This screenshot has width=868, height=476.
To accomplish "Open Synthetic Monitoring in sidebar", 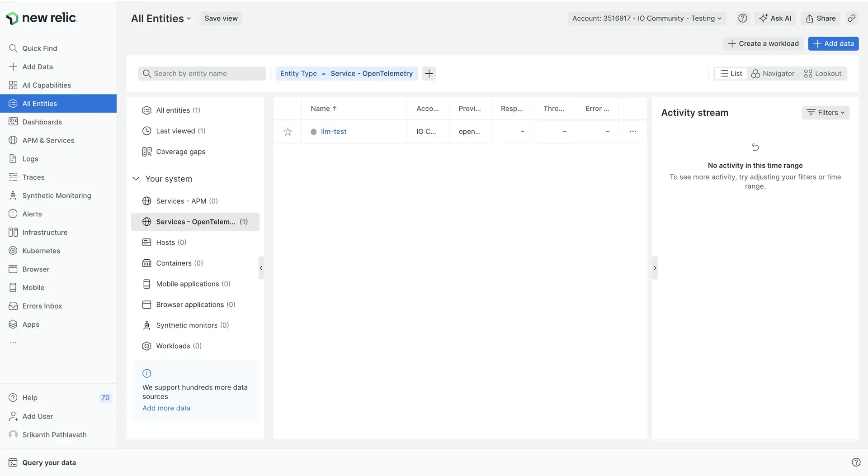I will [57, 195].
